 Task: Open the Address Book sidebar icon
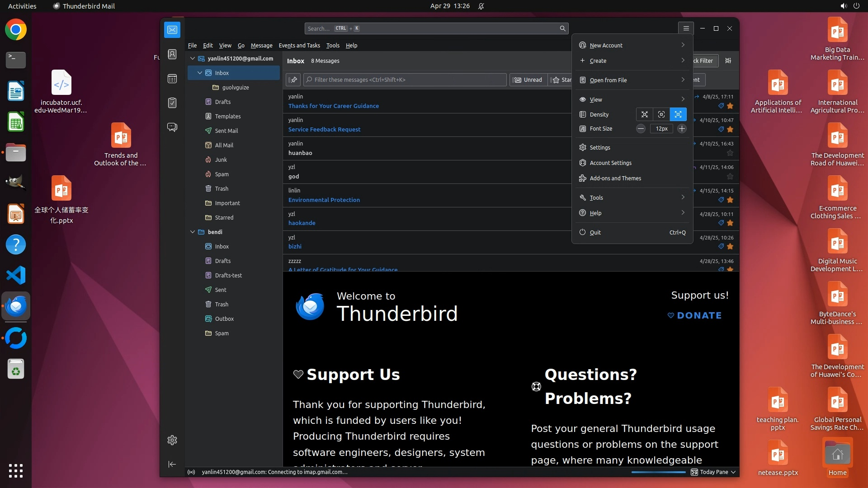[x=172, y=54]
